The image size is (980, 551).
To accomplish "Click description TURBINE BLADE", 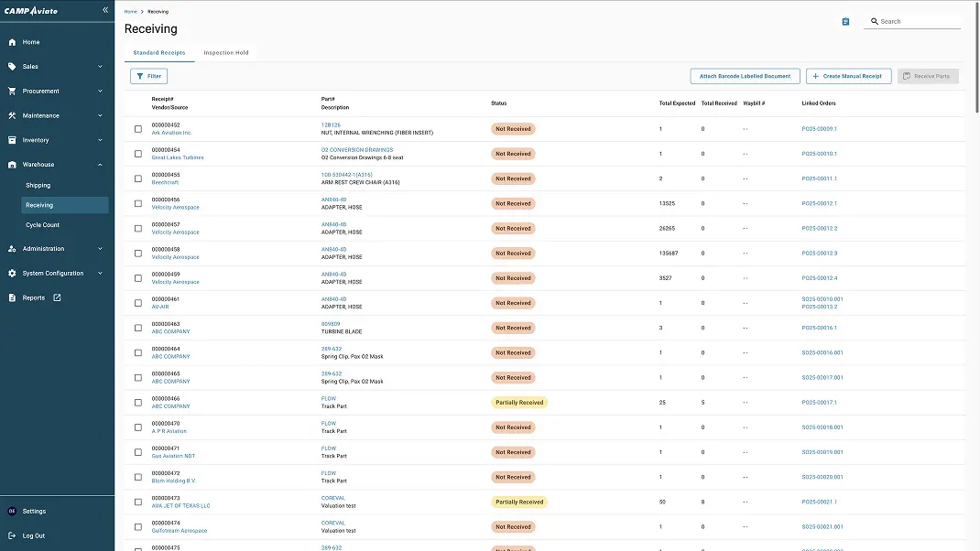I will [x=342, y=331].
